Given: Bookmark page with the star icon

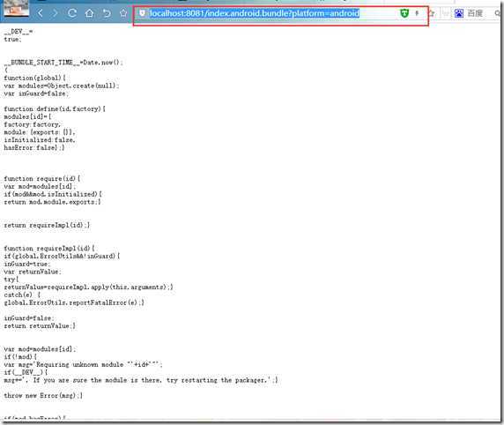Looking at the screenshot, I should click(123, 13).
